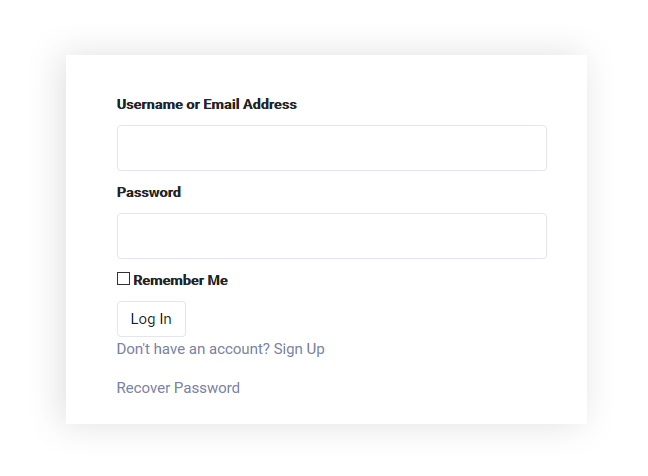This screenshot has height=476, width=648.
Task: Click the Username or Email Address field
Action: tap(331, 148)
